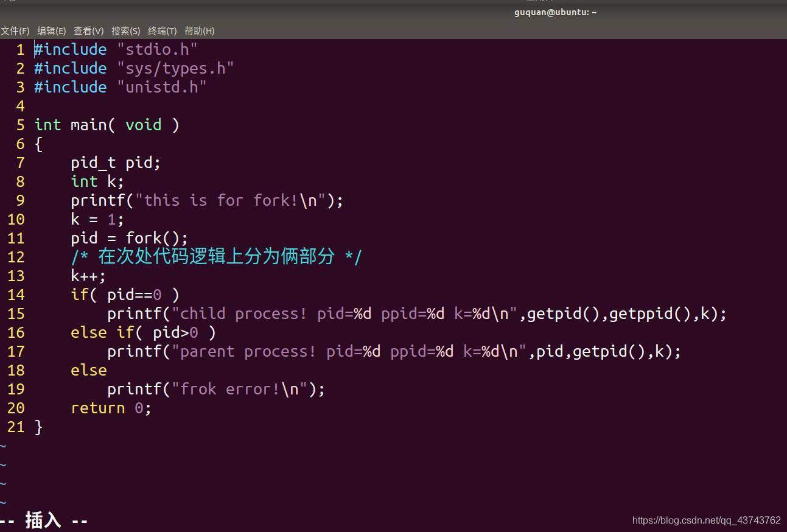Screen dimensions: 787x532
Task: Click the if( pid==0 ) condition
Action: 125,295
